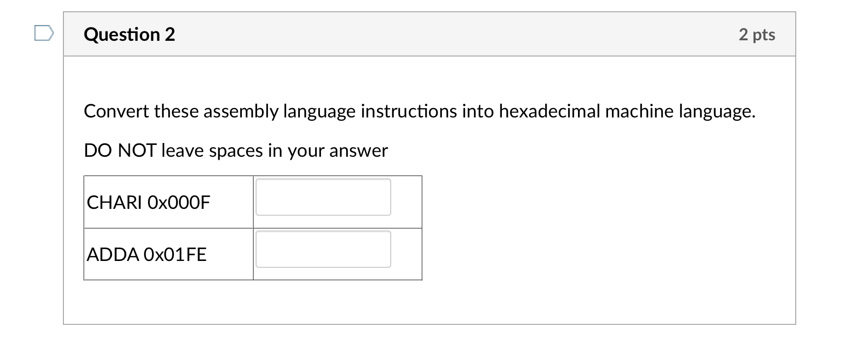Image resolution: width=868 pixels, height=344 pixels.
Task: Click the 2 pts label
Action: point(757,34)
